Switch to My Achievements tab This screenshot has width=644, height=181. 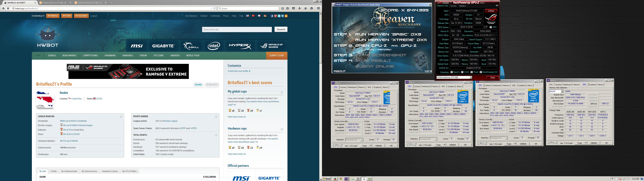pyautogui.click(x=69, y=171)
